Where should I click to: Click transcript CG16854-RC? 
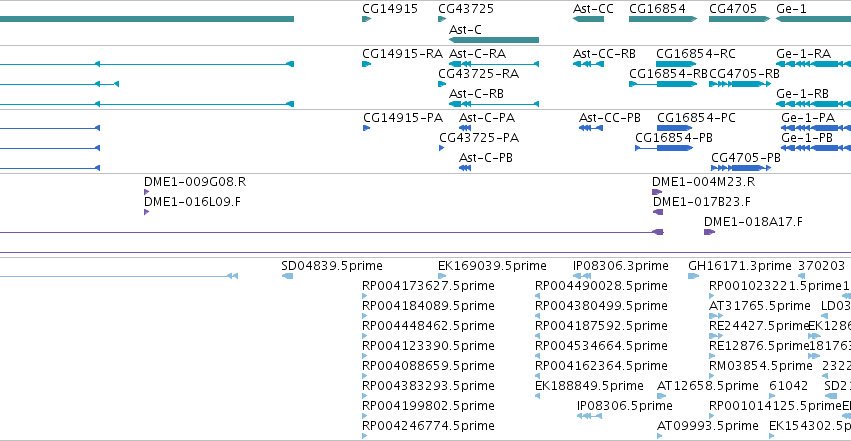(x=676, y=64)
